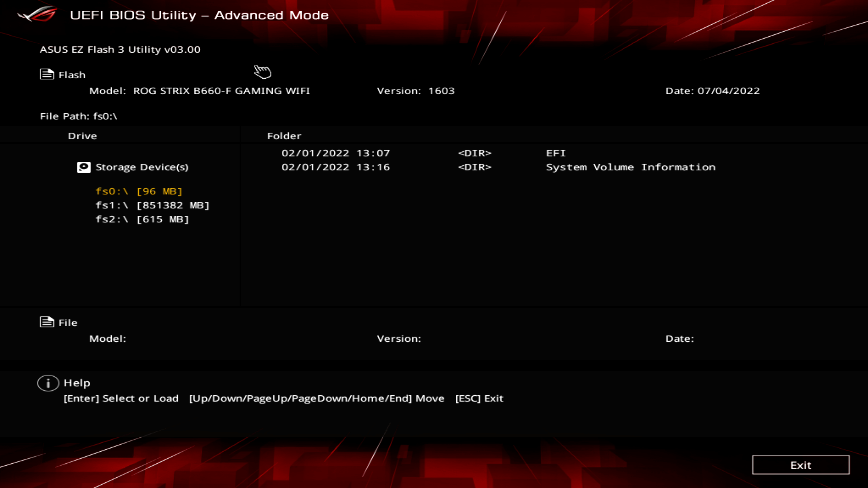
Task: Click the Storage Device(s) label
Action: [142, 167]
